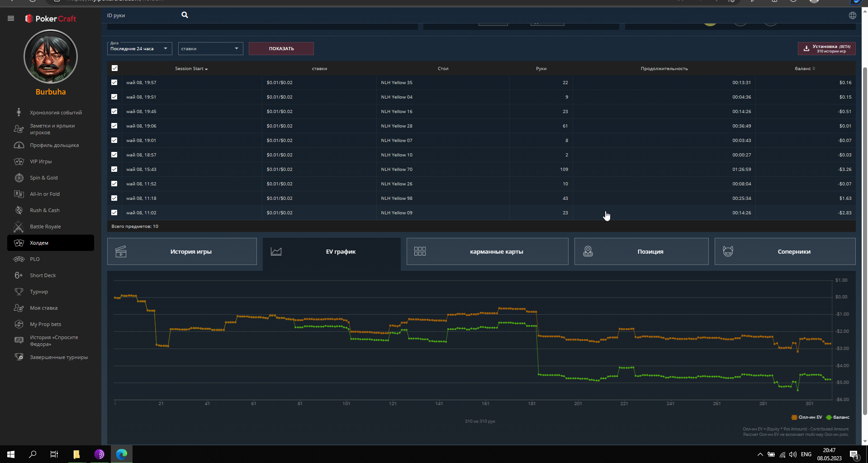Toggle the Олл-ин EV legend swatch

794,417
